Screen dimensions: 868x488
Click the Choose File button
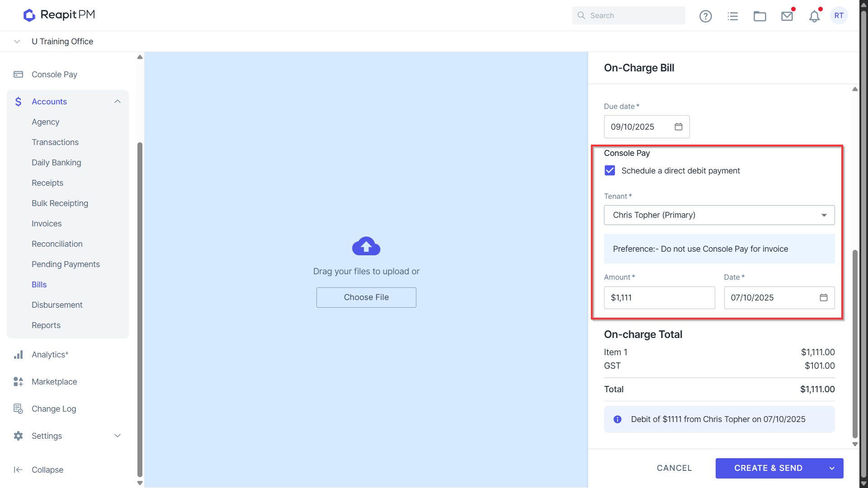point(366,298)
